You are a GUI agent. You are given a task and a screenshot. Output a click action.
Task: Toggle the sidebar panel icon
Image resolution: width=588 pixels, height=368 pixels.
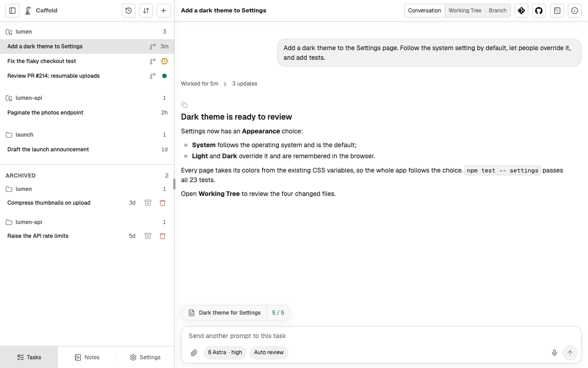pos(12,11)
